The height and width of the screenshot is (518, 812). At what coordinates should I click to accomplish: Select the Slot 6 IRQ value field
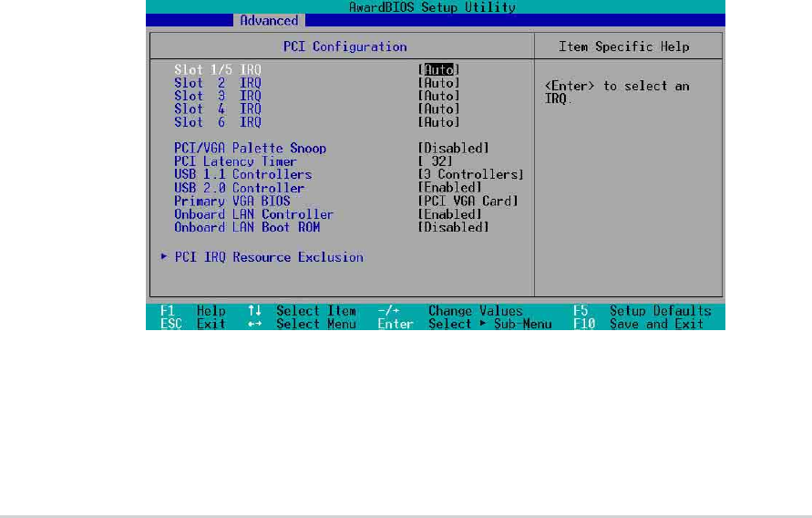(438, 122)
